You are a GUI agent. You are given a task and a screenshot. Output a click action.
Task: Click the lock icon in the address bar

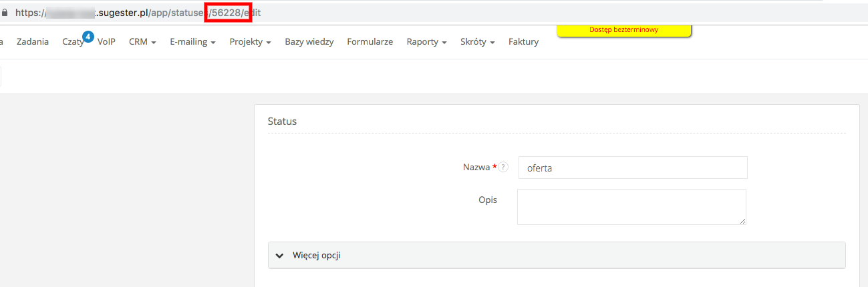(x=5, y=12)
